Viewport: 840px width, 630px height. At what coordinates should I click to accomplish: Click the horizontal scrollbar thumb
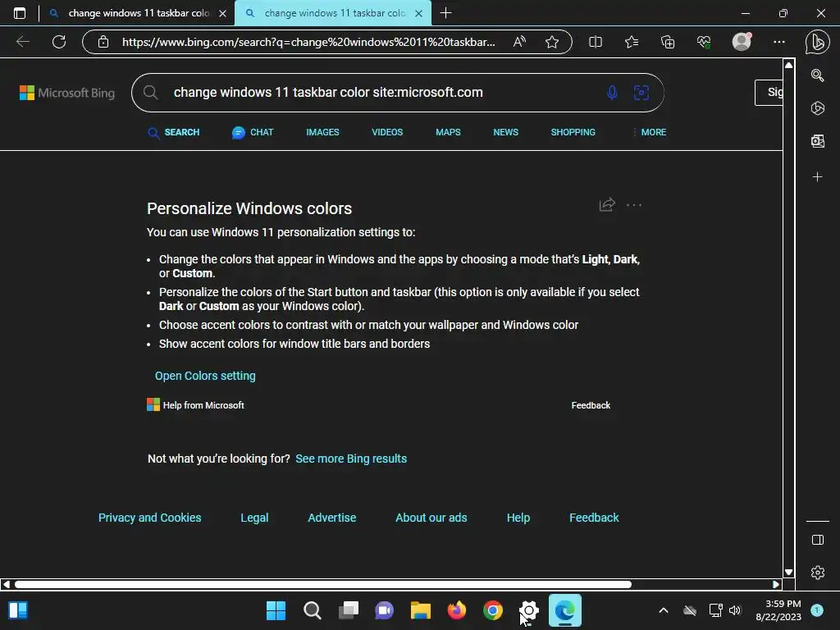(x=323, y=584)
